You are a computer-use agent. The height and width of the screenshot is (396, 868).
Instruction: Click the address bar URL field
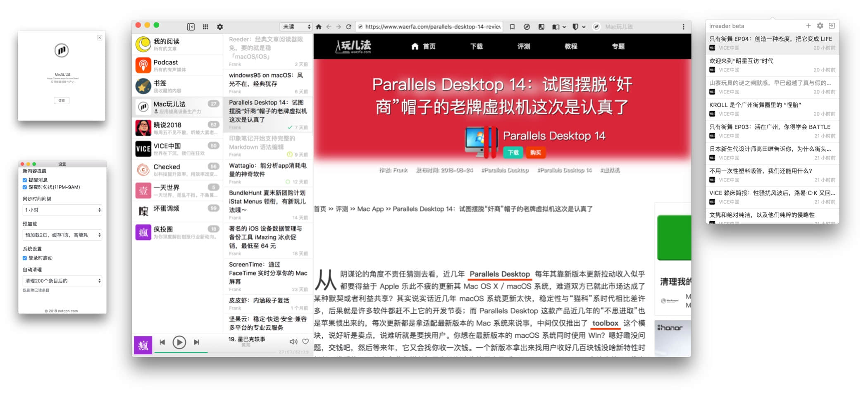click(x=429, y=26)
